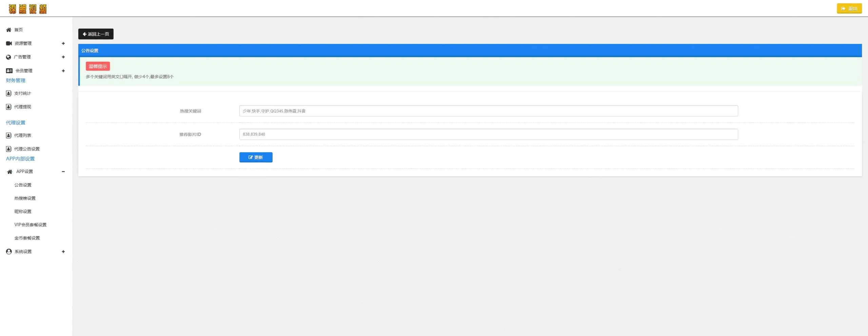This screenshot has width=868, height=336.
Task: Expand 系统设置 with its plus sign
Action: pos(63,252)
